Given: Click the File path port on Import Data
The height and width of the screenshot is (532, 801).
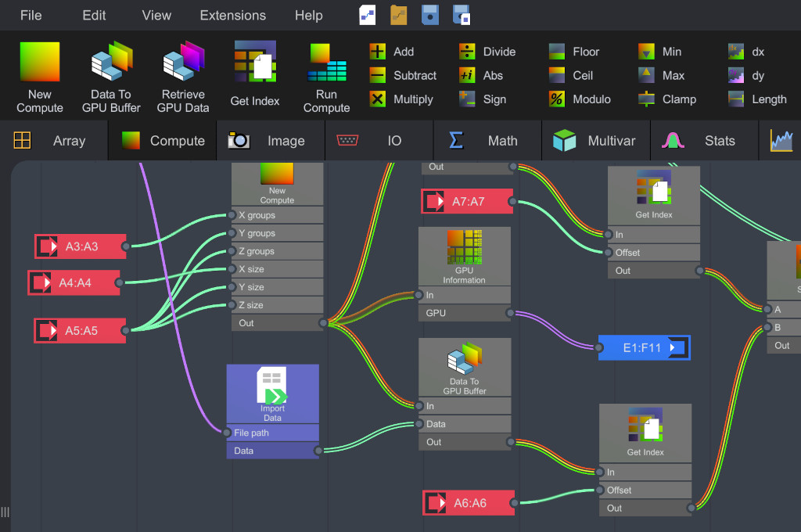Looking at the screenshot, I should (227, 433).
